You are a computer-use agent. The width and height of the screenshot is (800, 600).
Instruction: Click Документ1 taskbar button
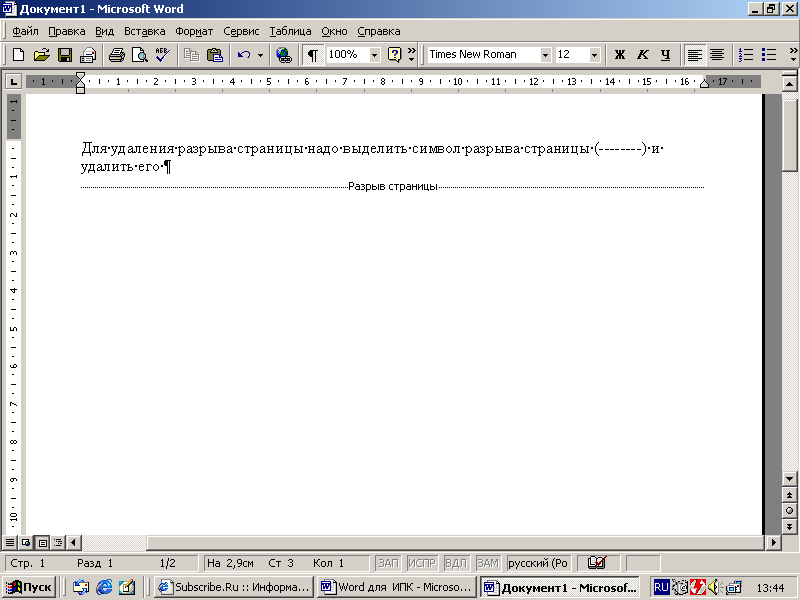[560, 587]
